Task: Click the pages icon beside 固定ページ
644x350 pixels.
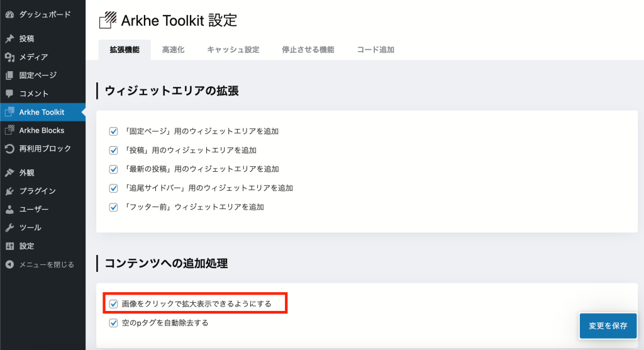Action: click(9, 76)
